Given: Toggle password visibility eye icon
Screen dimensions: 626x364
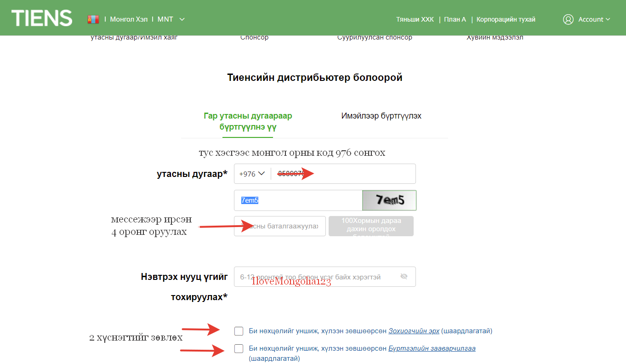Looking at the screenshot, I should tap(404, 277).
